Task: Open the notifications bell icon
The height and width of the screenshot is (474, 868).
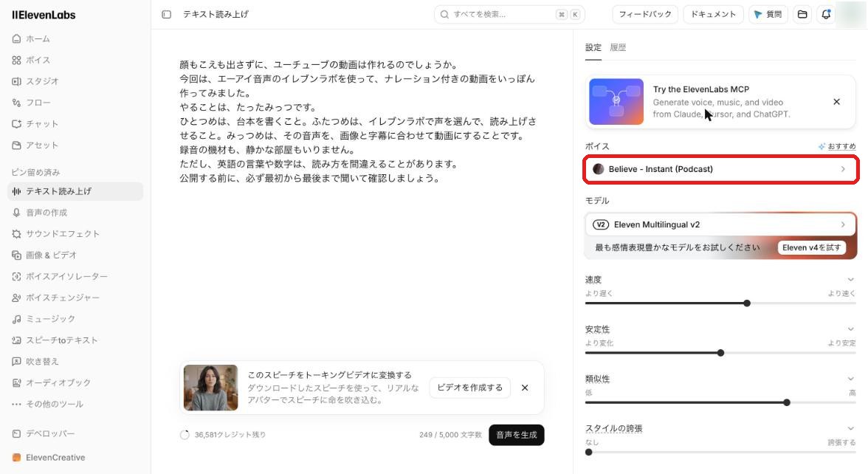Action: (826, 15)
